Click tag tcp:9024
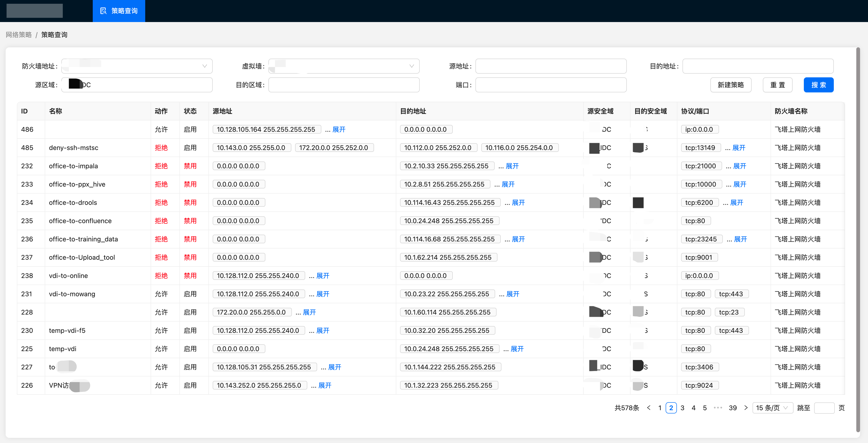 pyautogui.click(x=700, y=385)
